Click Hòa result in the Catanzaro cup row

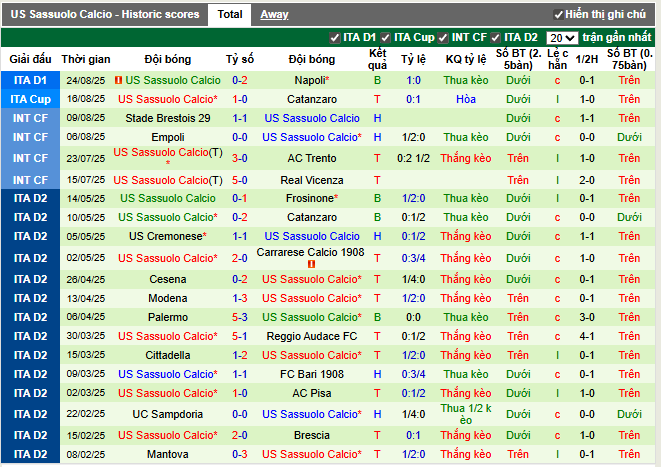pos(466,99)
